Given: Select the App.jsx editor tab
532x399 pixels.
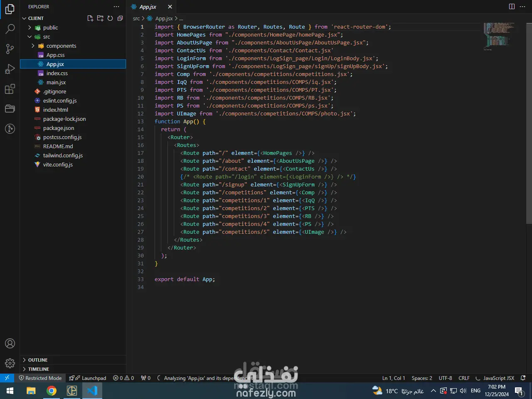Looking at the screenshot, I should [x=148, y=7].
